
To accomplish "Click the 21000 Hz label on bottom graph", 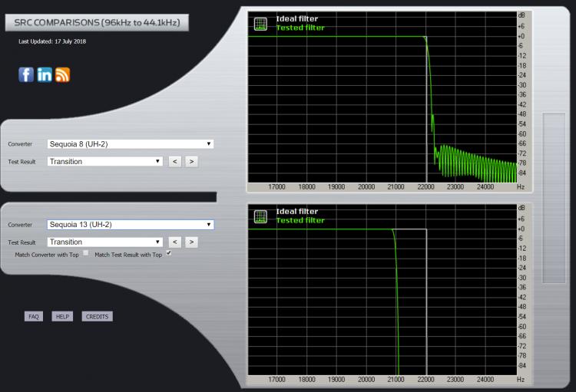I will 396,380.
